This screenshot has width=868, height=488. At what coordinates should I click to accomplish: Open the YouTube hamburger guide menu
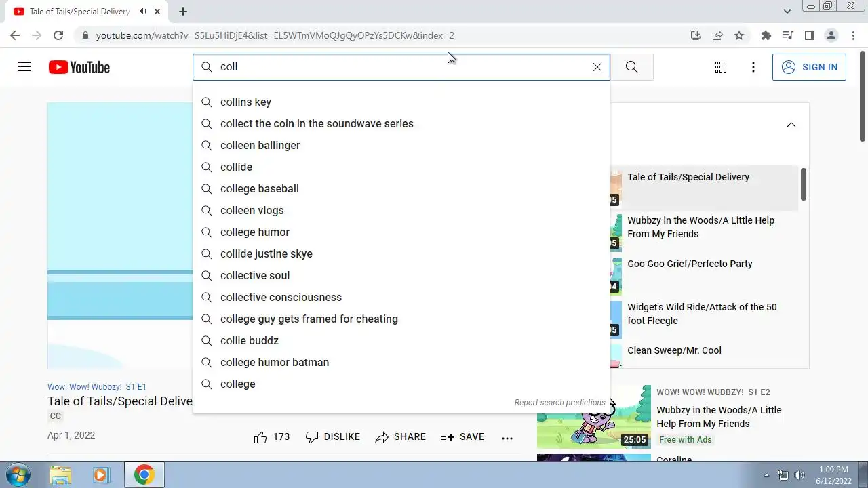(x=24, y=67)
